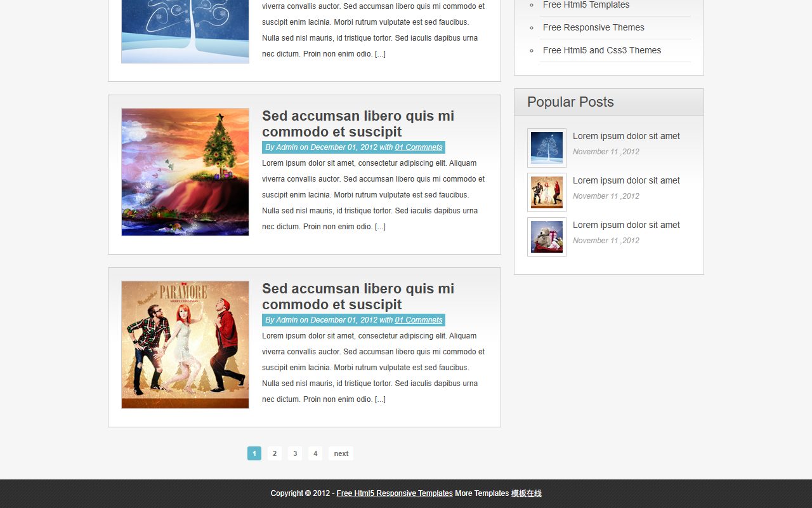Open the snowy blue tree post image
The height and width of the screenshot is (508, 812).
click(185, 31)
